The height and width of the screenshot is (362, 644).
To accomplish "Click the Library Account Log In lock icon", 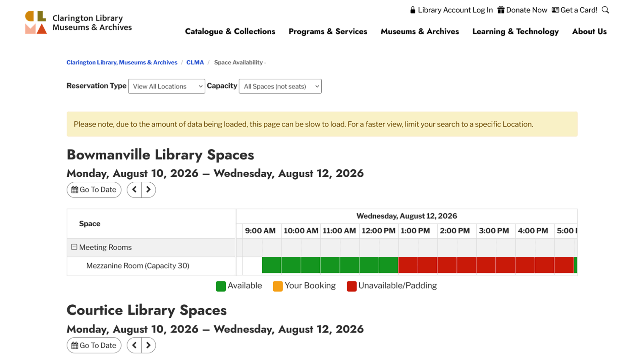I will click(x=413, y=10).
